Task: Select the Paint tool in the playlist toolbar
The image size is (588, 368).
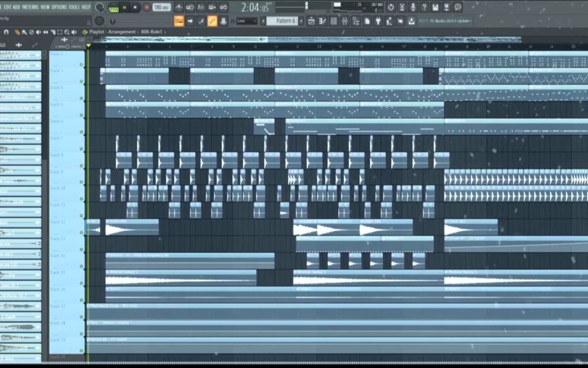Action: tap(24, 31)
